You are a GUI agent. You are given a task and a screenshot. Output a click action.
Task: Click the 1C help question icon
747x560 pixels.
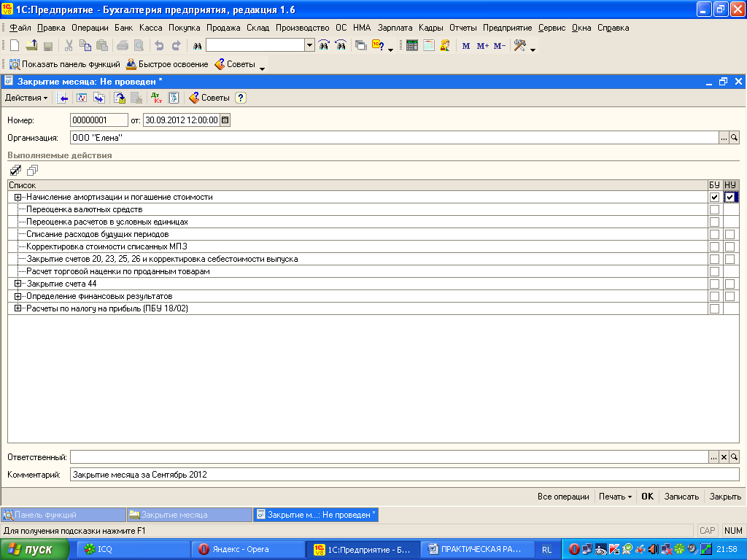379,46
